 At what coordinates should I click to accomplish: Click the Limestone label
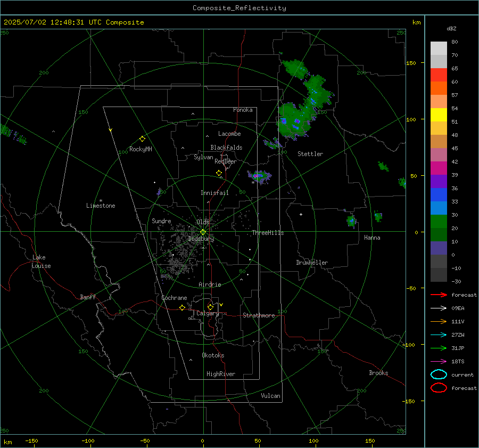click(x=101, y=206)
